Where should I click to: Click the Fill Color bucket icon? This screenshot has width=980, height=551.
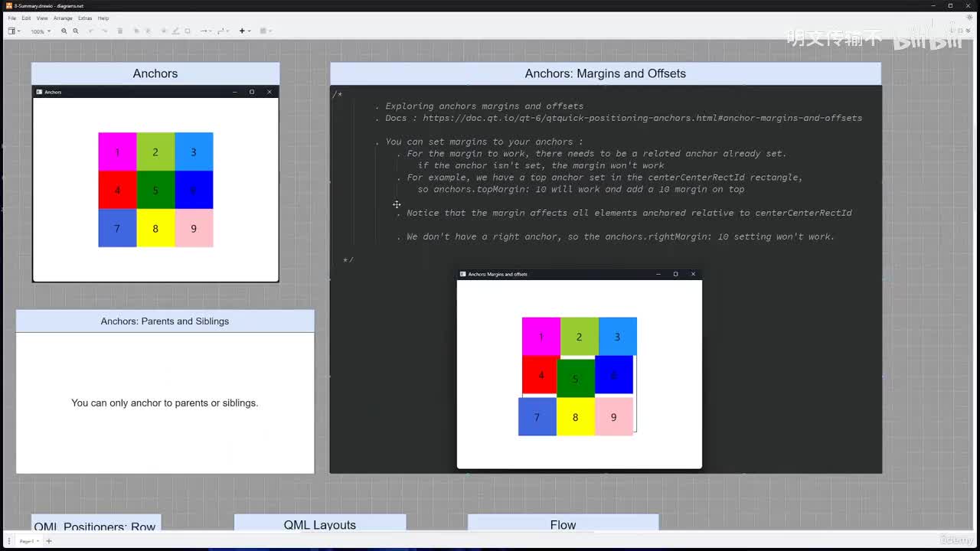point(165,31)
